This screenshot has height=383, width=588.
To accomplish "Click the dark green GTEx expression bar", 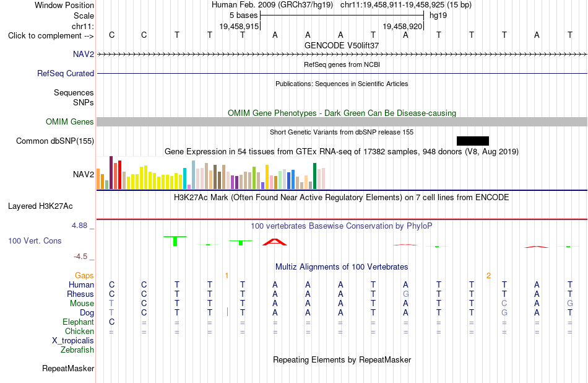I will (x=314, y=176).
